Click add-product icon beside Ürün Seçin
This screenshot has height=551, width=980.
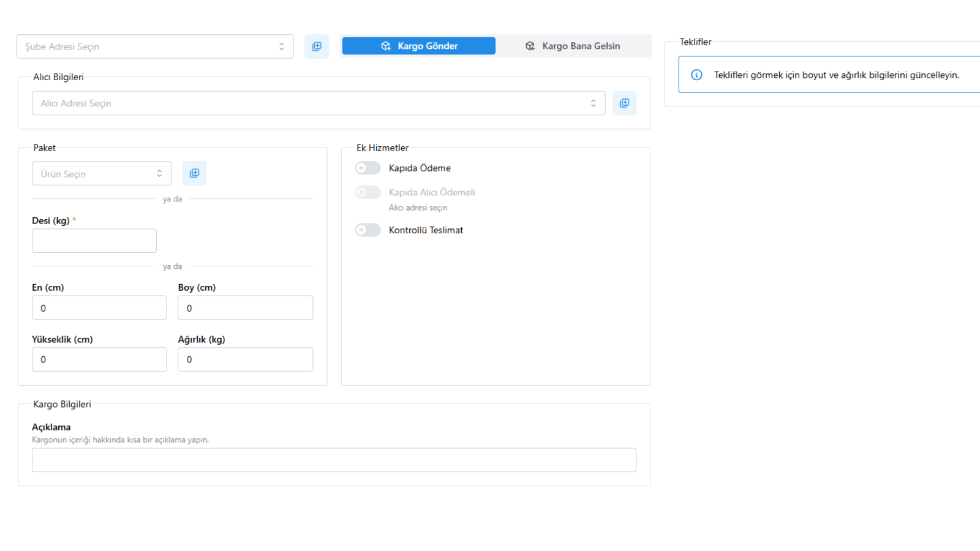(194, 173)
